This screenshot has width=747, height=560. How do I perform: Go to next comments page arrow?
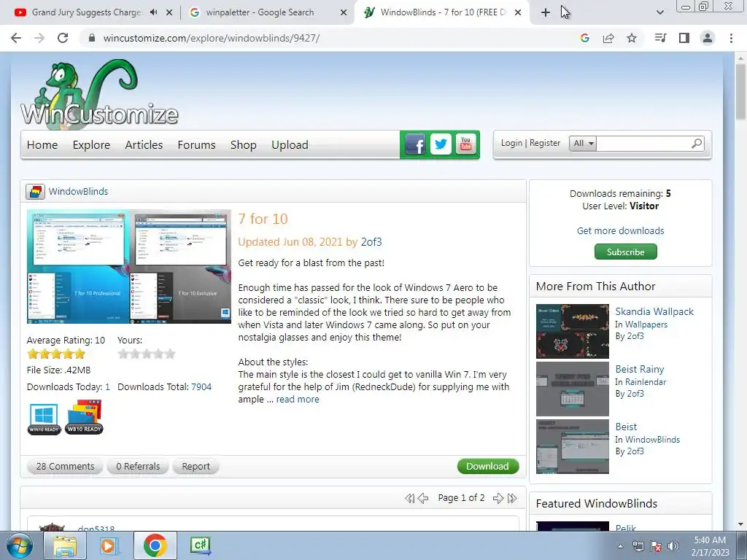click(x=498, y=498)
